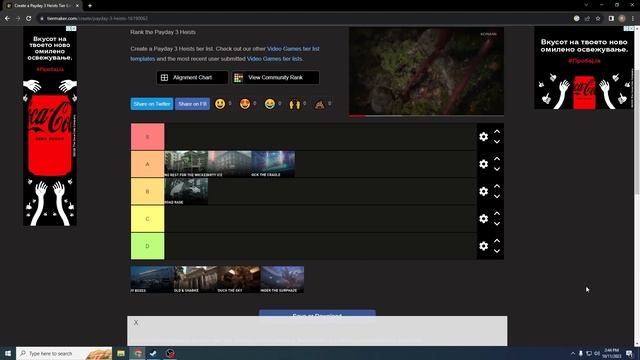640x360 pixels.
Task: Open the right Coca-Cola advertisement
Action: coord(584,68)
